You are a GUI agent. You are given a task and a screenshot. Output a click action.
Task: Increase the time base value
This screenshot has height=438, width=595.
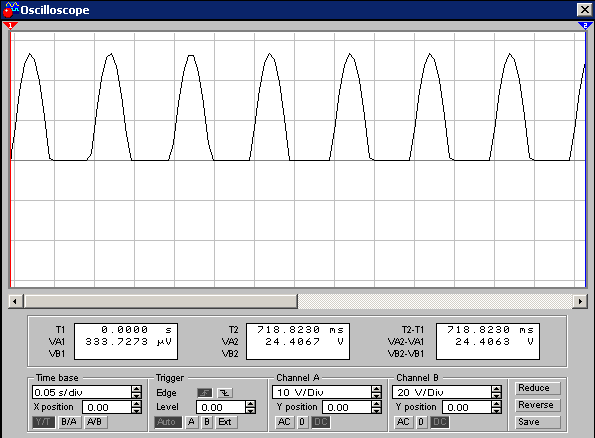137,389
